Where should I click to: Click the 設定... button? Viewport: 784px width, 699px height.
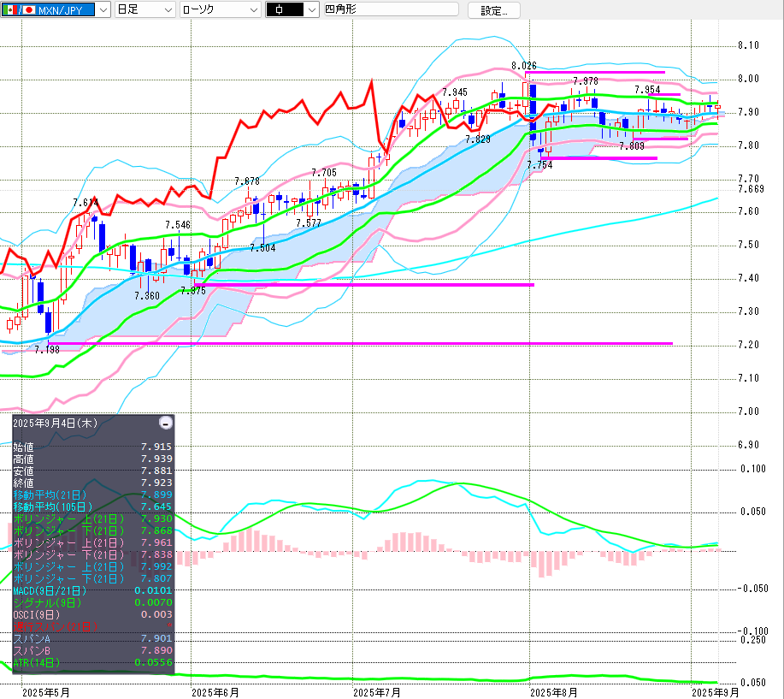pos(493,10)
